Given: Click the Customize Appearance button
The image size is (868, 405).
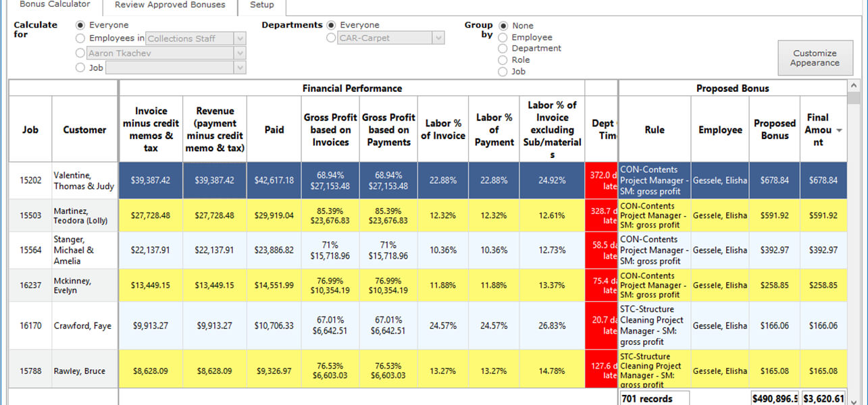Looking at the screenshot, I should click(x=815, y=58).
